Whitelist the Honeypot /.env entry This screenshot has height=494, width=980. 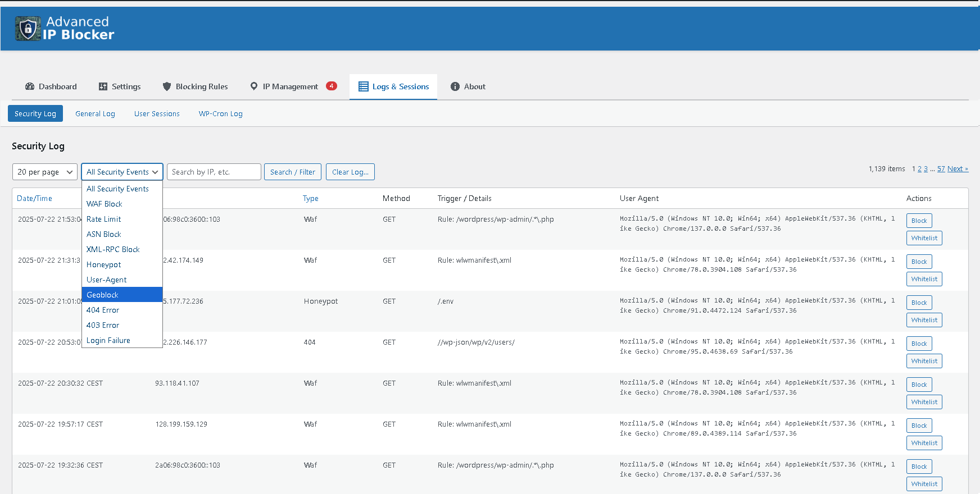tap(924, 320)
